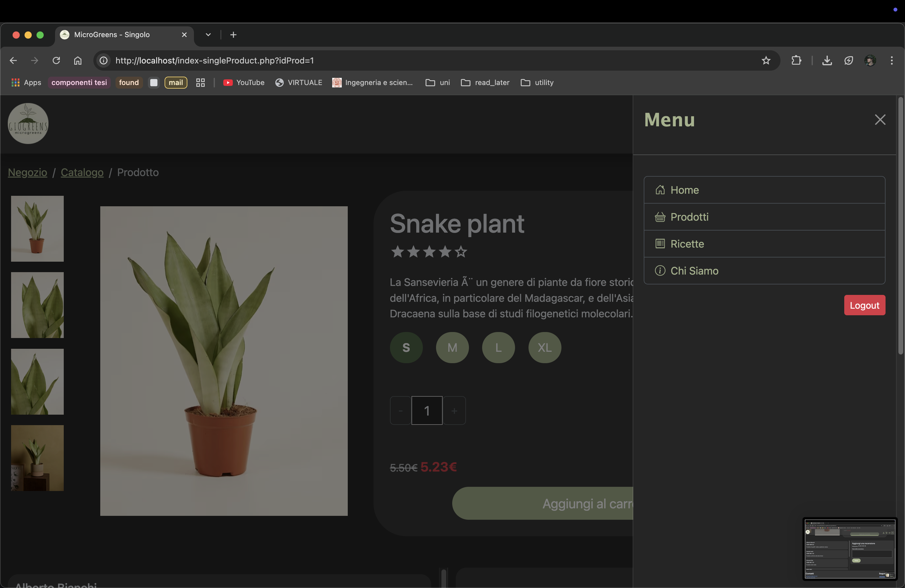Reload the current page

click(x=56, y=60)
